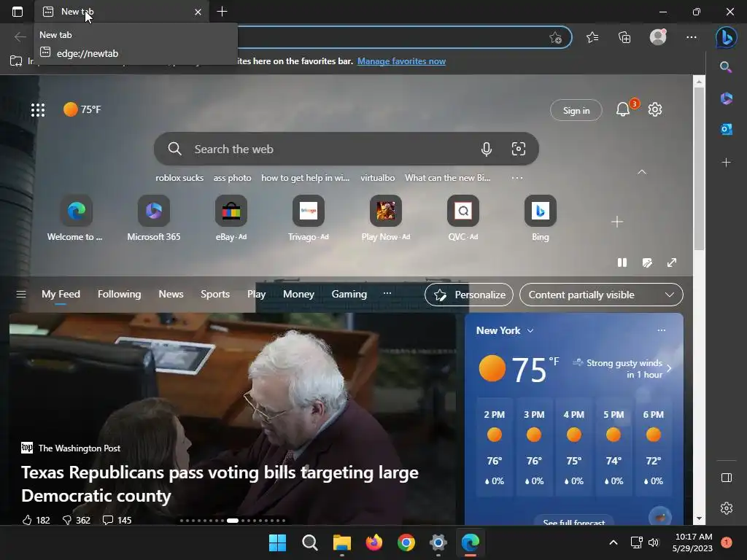Open the Bing quick link tile
Screen dimensions: 747x560
pos(541,218)
